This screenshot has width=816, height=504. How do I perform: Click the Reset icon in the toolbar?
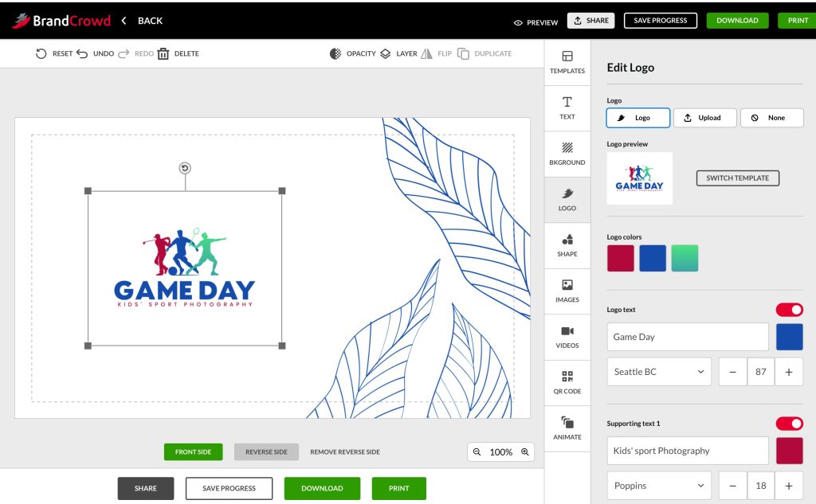(x=41, y=53)
